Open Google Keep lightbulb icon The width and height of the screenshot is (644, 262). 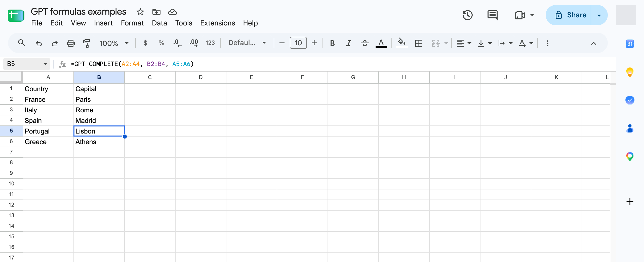(x=630, y=72)
